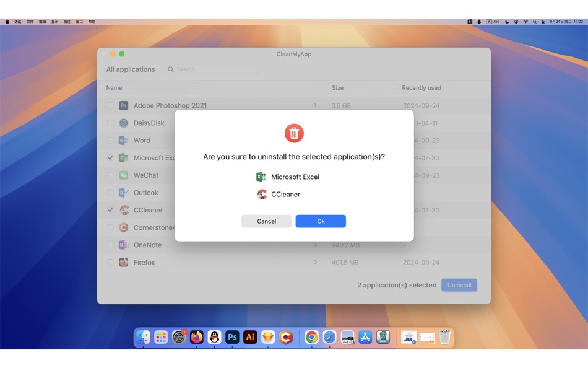
Task: Open System Settings from the Dock
Action: point(179,337)
